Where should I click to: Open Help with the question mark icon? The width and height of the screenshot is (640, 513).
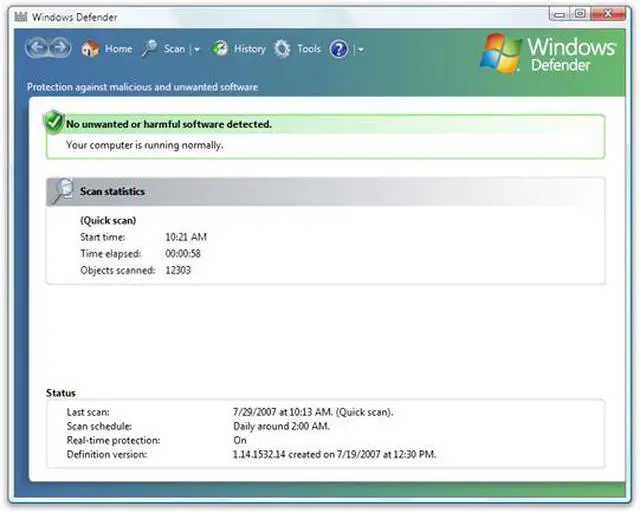coord(339,49)
